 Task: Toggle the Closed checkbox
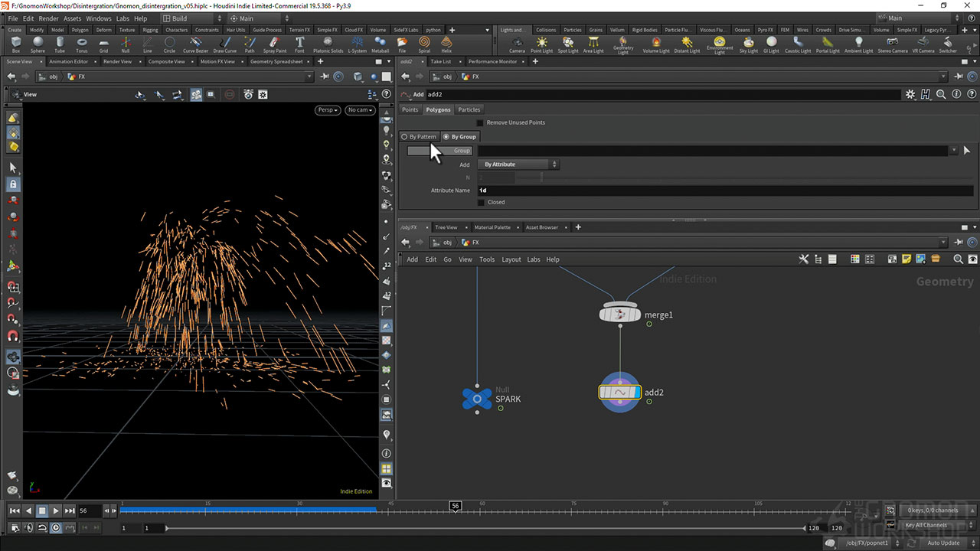coord(480,203)
